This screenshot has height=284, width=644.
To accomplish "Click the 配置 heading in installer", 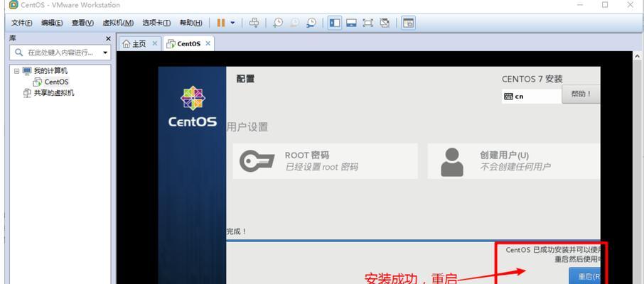I will [x=246, y=79].
